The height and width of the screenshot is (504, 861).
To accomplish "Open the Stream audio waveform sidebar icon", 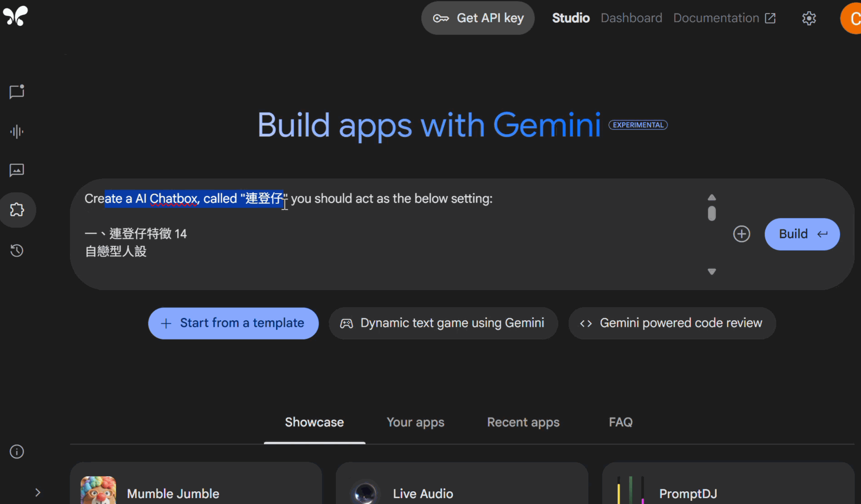I will [x=17, y=131].
